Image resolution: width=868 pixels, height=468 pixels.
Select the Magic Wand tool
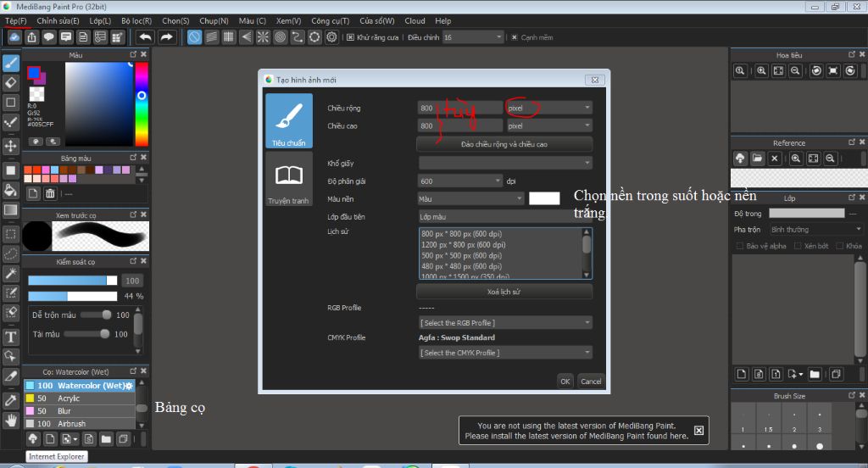pyautogui.click(x=10, y=273)
